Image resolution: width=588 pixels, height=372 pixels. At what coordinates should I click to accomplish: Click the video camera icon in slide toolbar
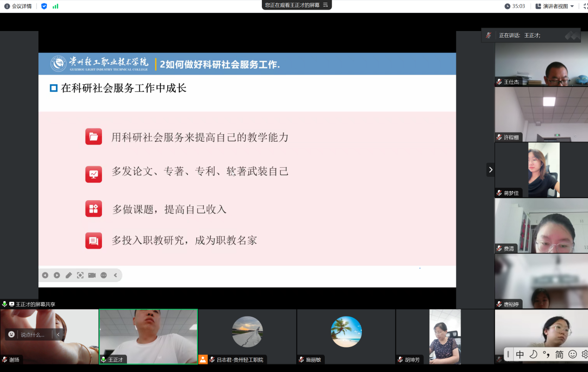point(92,275)
